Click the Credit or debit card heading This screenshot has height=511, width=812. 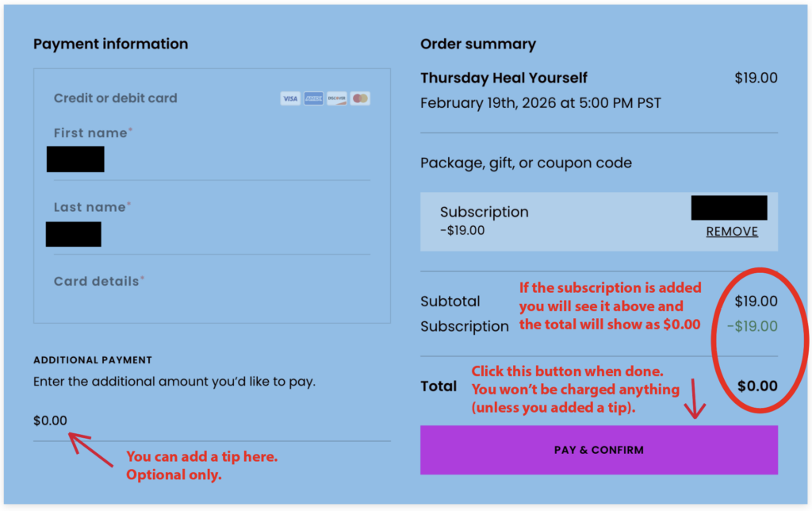pos(115,98)
